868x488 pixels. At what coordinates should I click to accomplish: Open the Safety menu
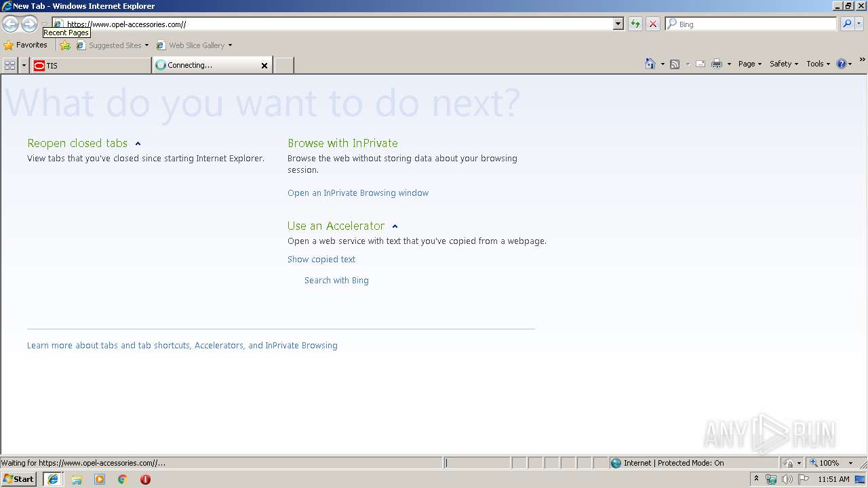[783, 64]
